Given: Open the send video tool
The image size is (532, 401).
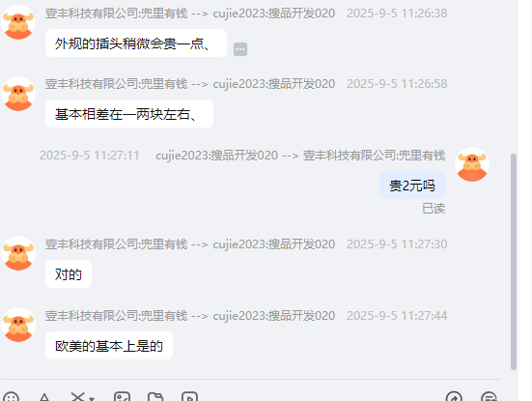Looking at the screenshot, I should pyautogui.click(x=189, y=397).
